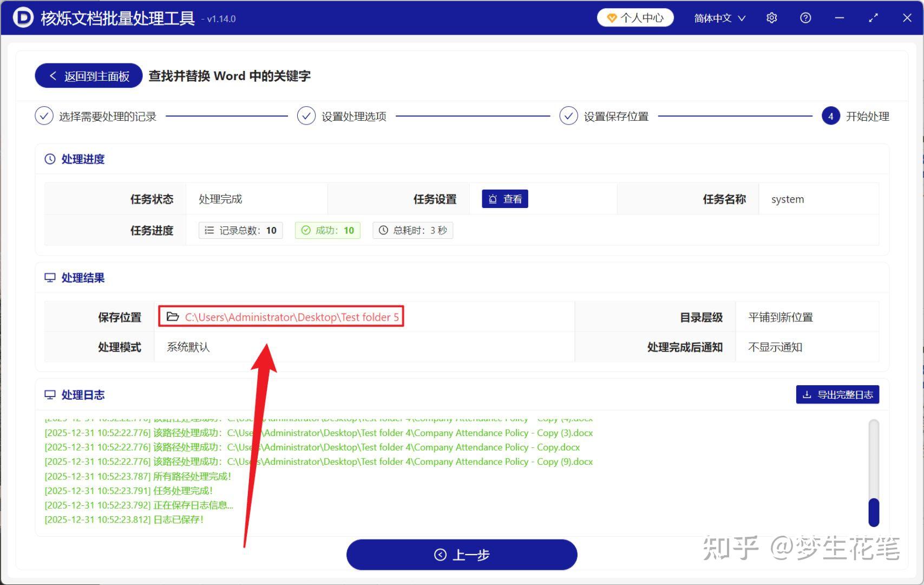Click the list icon in 记录总数 badge
Screen dimensions: 924x585
click(x=209, y=230)
